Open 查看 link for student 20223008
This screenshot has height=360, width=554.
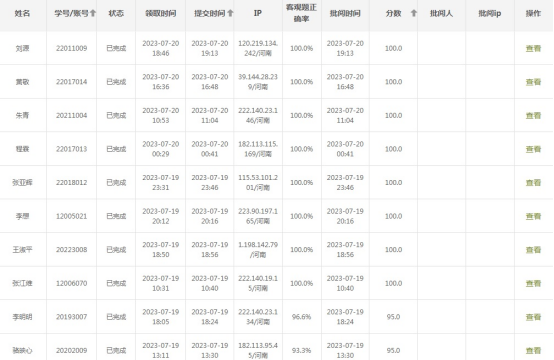(x=533, y=250)
